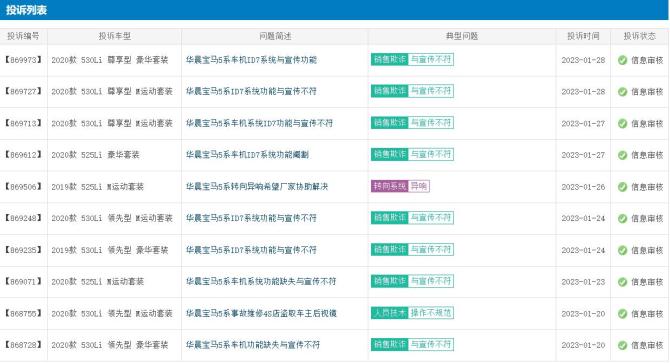The height and width of the screenshot is (363, 670).
Task: Click 与宣传不符 tag in row 869727
Action: (x=431, y=91)
